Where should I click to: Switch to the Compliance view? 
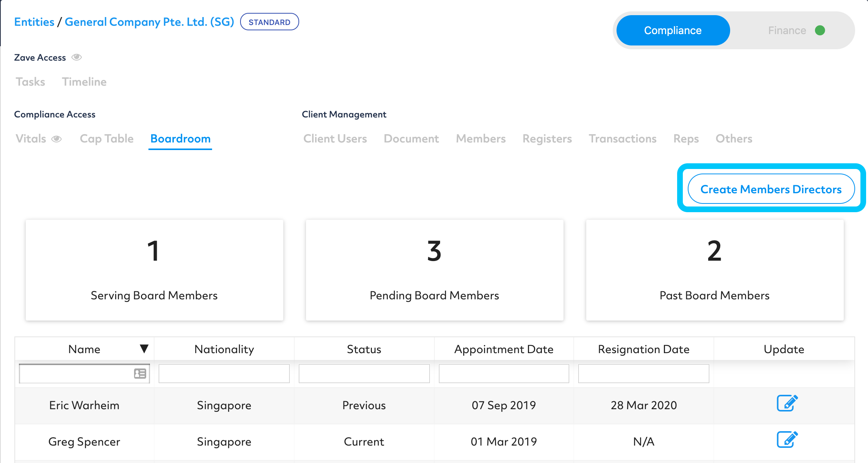(x=673, y=30)
